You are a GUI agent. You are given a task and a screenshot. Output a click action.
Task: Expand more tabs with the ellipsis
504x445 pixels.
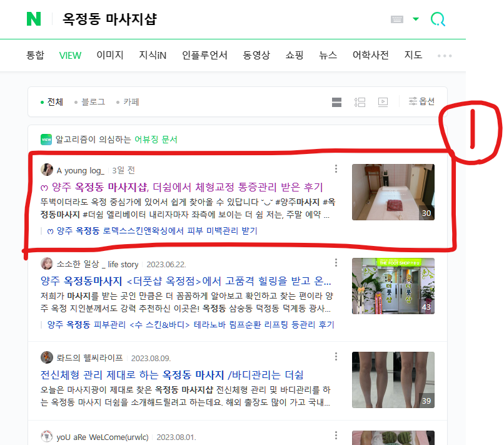click(445, 56)
